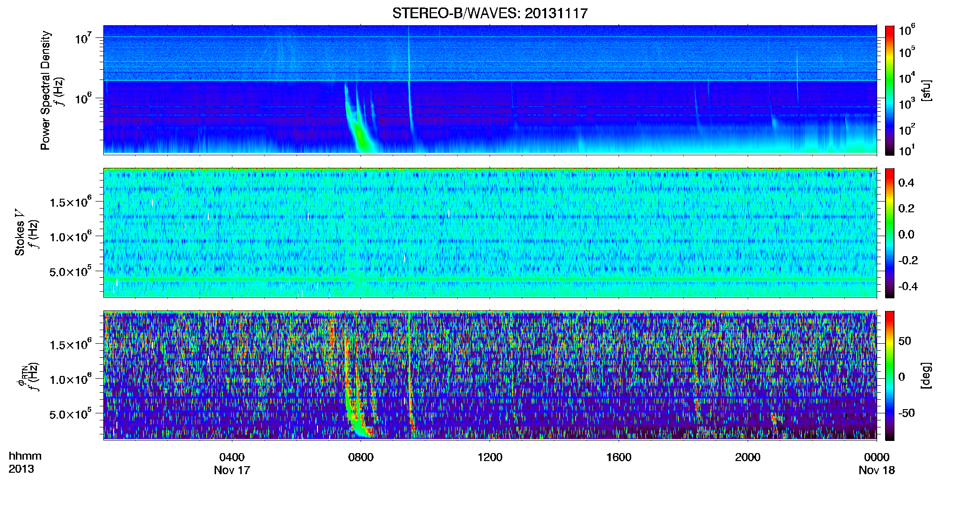Screen dimensions: 980x505
Task: Click the 0800 time tick label
Action: coord(361,457)
